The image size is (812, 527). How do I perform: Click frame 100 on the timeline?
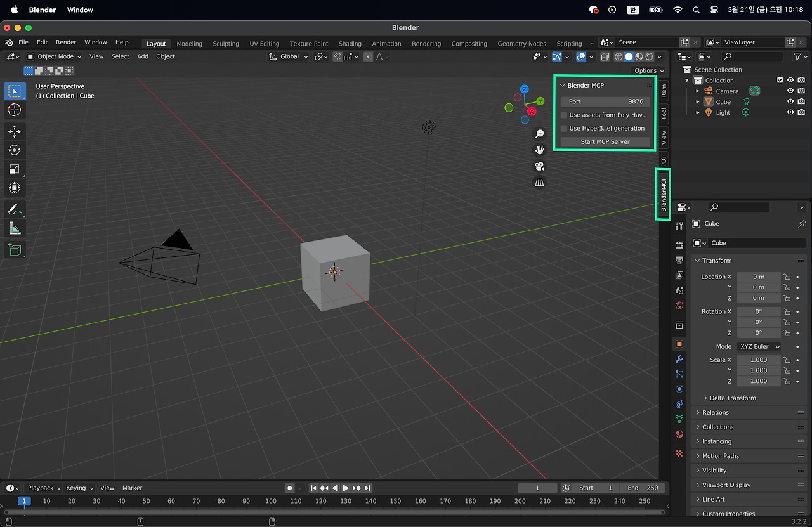[x=271, y=501]
